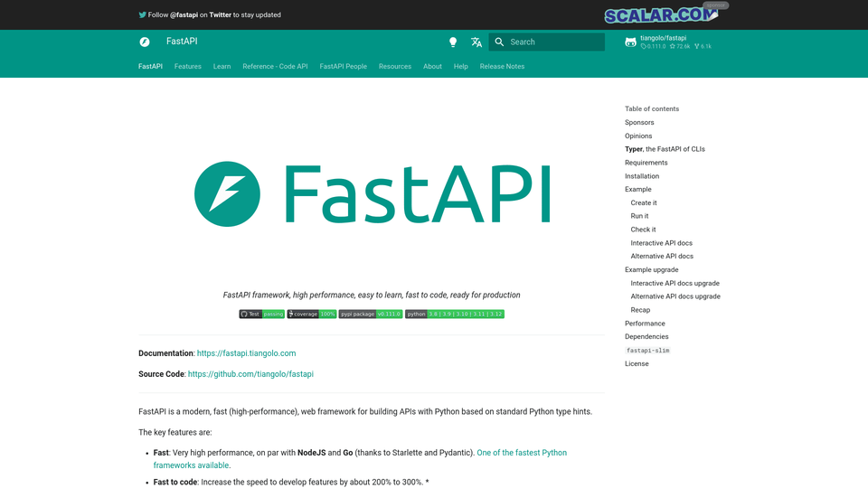Click the coverage 100% badge
The image size is (868, 488).
312,314
